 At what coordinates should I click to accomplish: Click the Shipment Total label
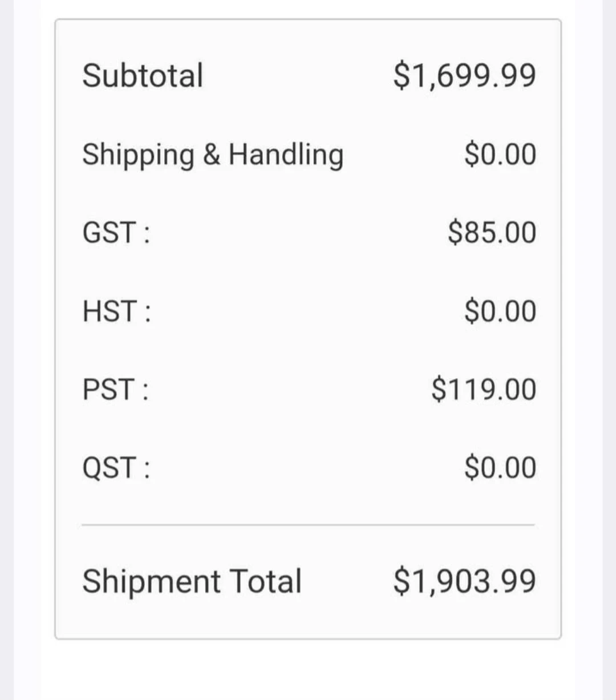point(192,581)
